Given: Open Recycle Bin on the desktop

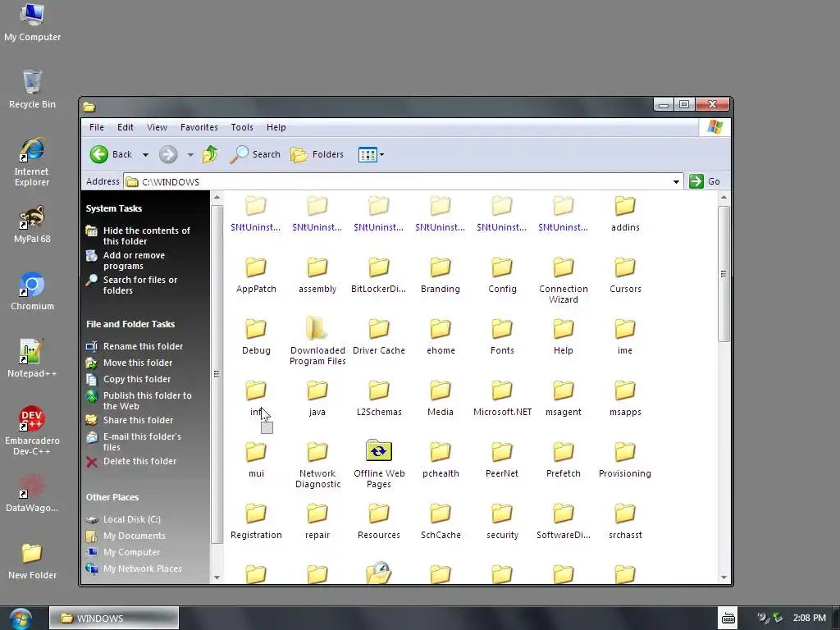Looking at the screenshot, I should (x=32, y=89).
